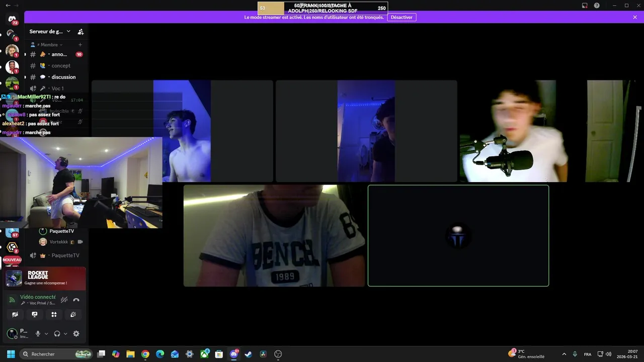
Task: Select PaquetteTV user in voice list
Action: [x=58, y=231]
